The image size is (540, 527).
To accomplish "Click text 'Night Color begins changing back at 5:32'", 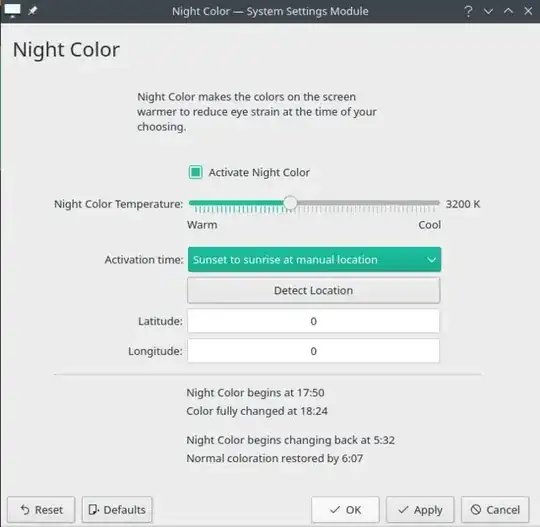I will point(291,440).
